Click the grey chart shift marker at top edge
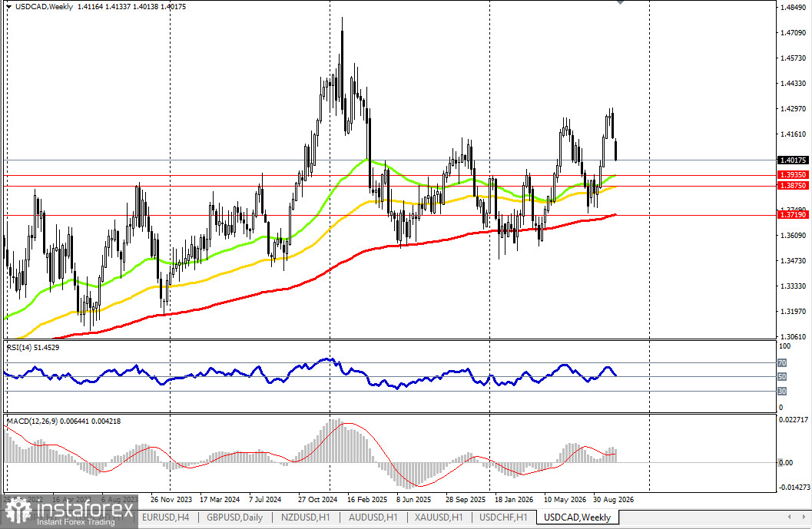 coord(621,2)
